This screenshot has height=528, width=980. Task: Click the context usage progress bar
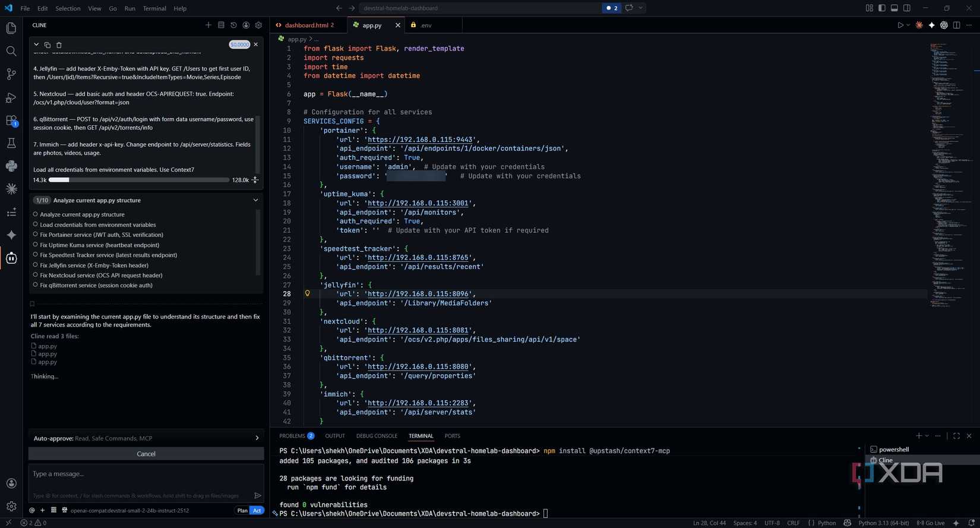coord(139,180)
